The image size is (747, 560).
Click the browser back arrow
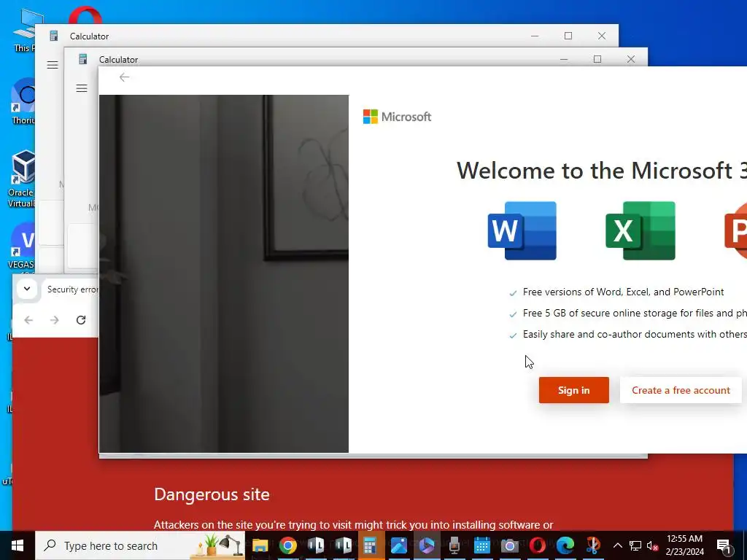(28, 320)
